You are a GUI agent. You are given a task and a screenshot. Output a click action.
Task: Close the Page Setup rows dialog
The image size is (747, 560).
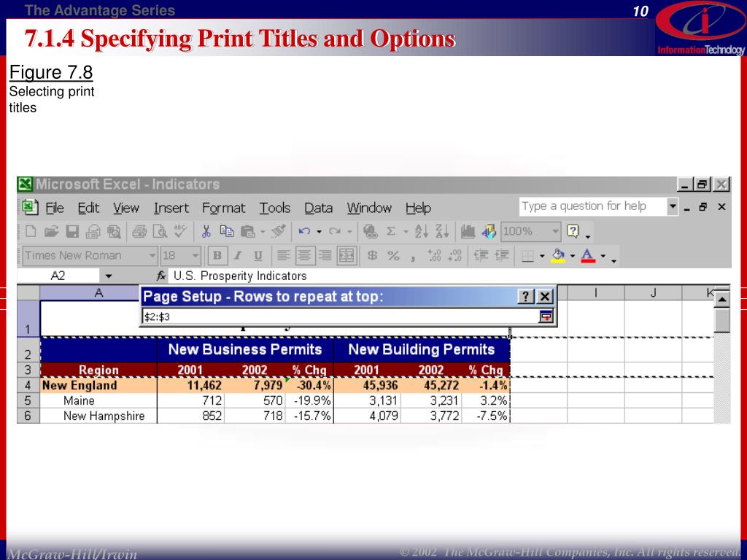coord(544,297)
